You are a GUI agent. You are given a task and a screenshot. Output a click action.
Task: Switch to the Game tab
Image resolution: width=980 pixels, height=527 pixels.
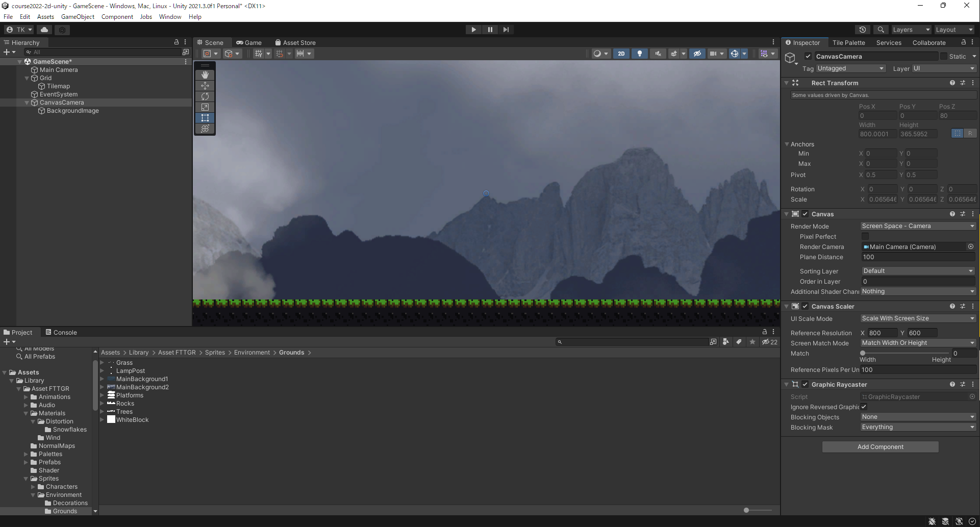[x=249, y=43]
